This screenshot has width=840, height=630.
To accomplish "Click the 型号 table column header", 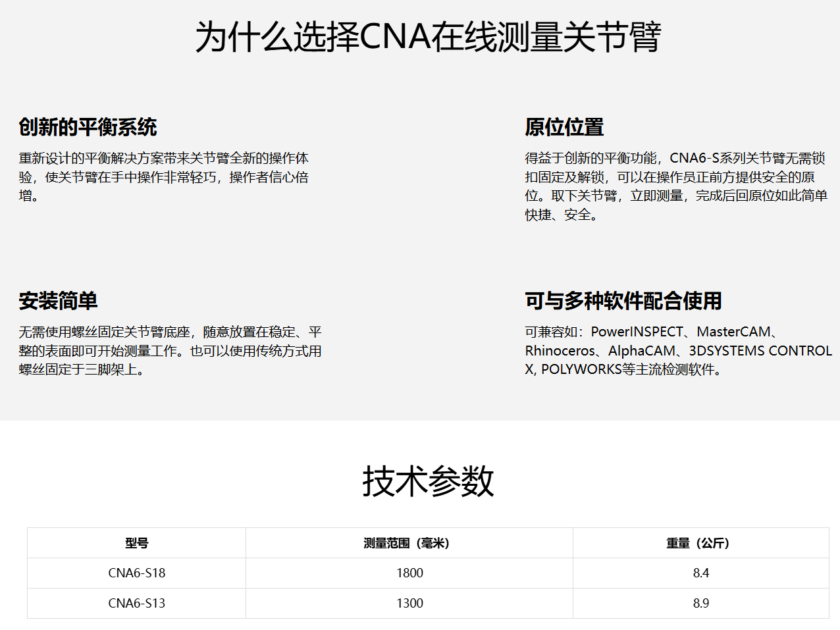I will [x=137, y=543].
